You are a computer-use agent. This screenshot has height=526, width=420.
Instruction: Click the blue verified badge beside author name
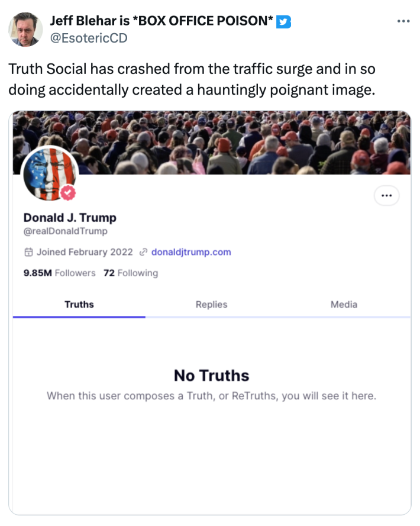284,22
